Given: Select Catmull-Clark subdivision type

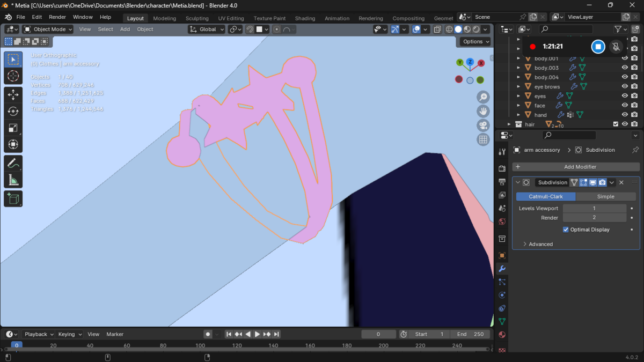Looking at the screenshot, I should 546,196.
